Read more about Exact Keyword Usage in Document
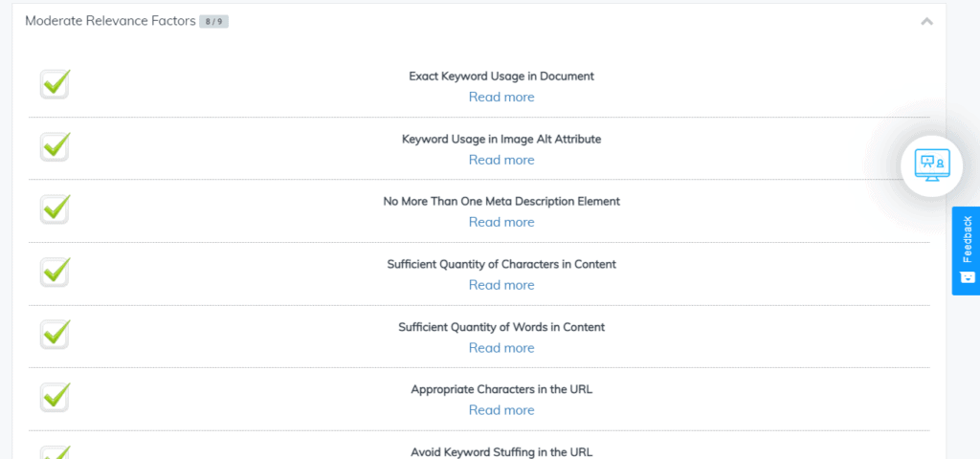Viewport: 980px width, 459px height. (x=501, y=97)
